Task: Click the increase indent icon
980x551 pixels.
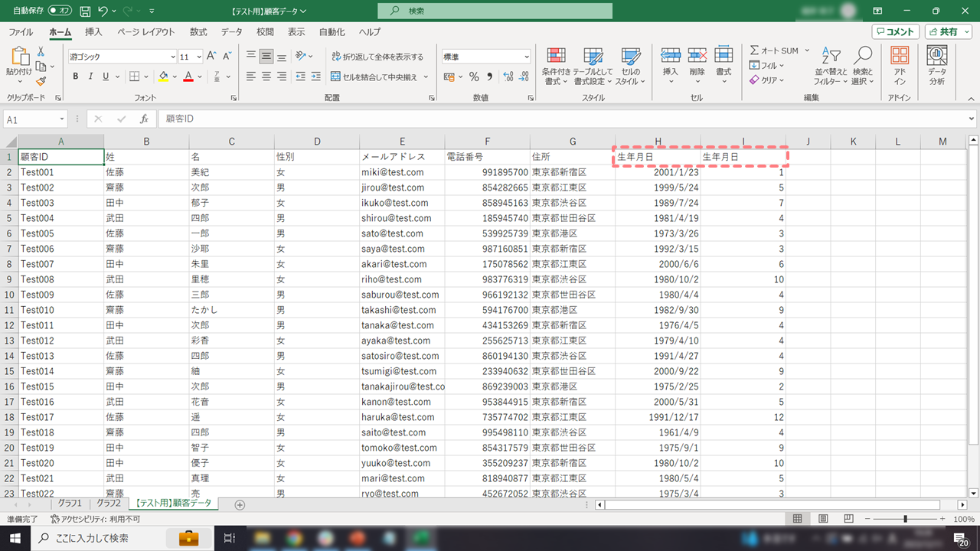Action: point(316,77)
